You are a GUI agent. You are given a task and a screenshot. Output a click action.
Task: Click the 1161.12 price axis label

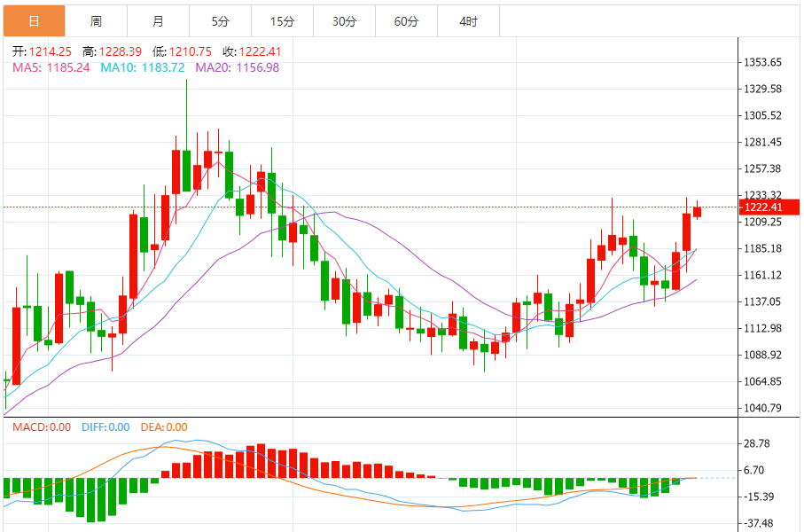[763, 276]
